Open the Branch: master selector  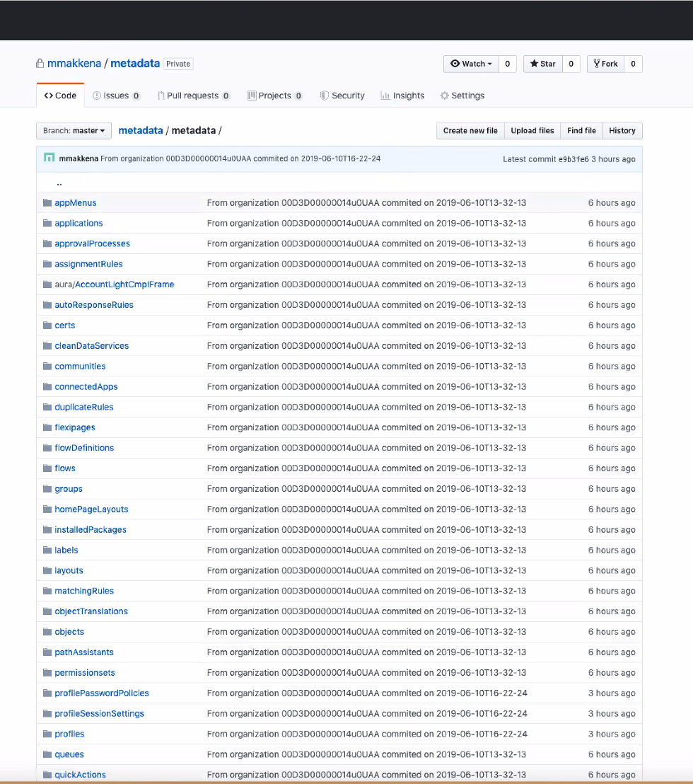coord(74,130)
